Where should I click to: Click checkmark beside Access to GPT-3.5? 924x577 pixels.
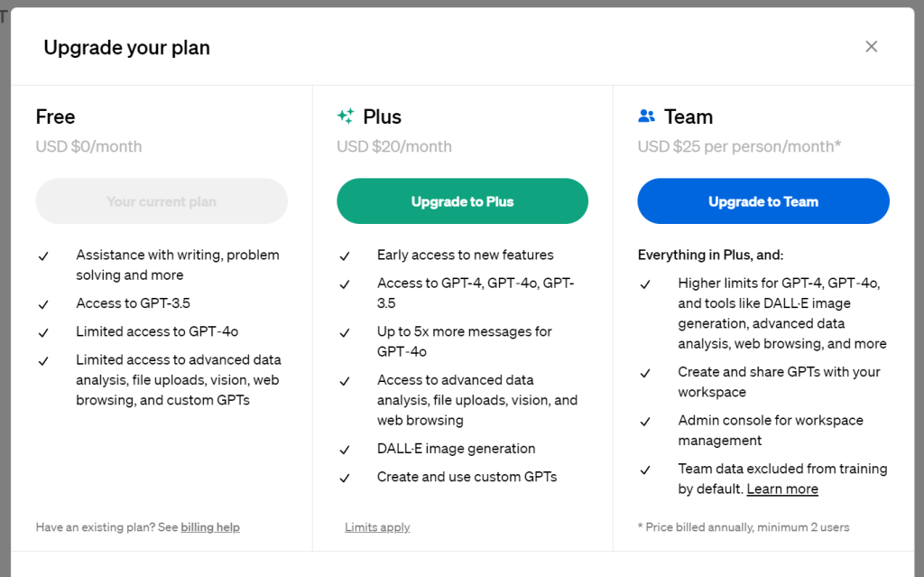[x=43, y=304]
